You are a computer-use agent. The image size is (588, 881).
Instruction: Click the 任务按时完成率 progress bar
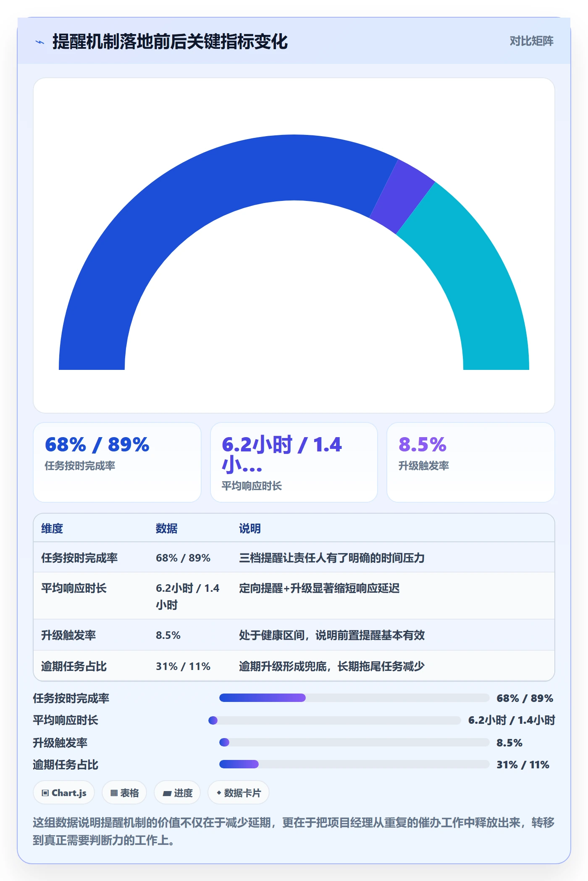click(x=354, y=698)
